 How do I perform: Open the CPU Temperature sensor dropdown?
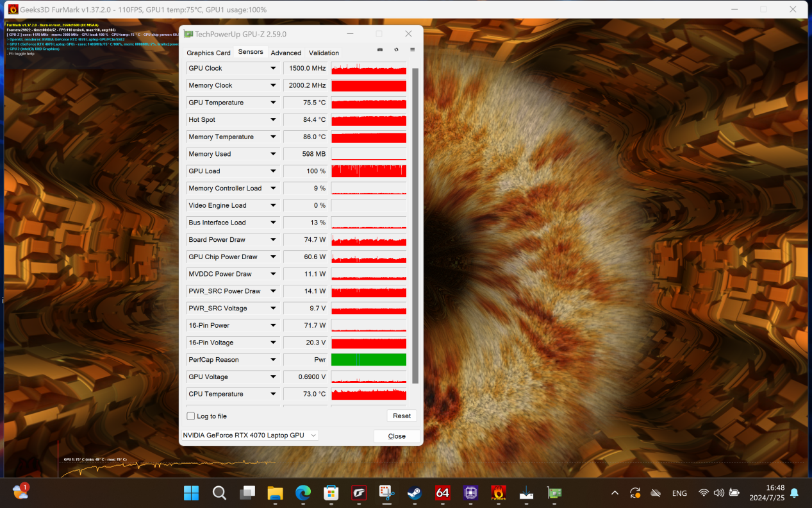click(x=274, y=394)
